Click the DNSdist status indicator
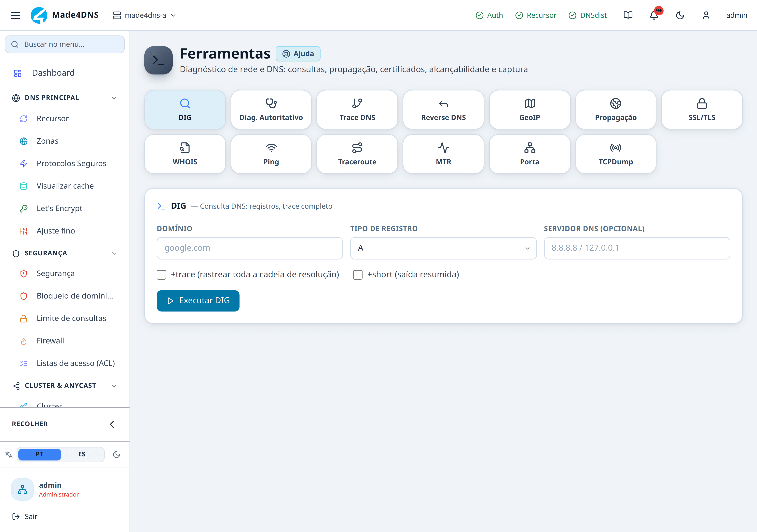Viewport: 757px width, 532px height. [x=587, y=15]
